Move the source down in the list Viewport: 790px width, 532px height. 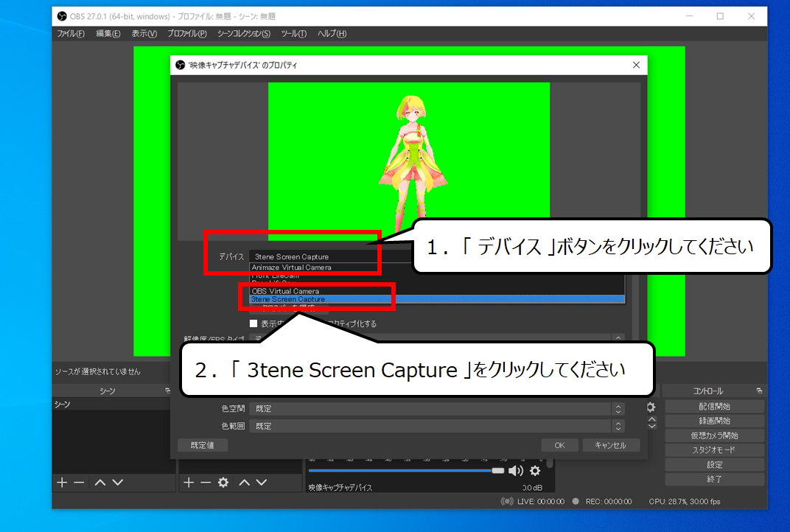(262, 483)
